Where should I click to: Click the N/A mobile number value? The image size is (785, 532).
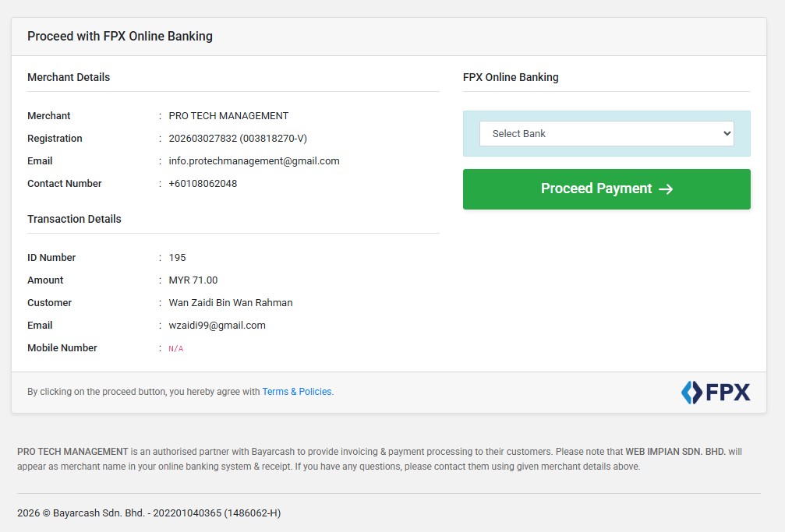[175, 348]
